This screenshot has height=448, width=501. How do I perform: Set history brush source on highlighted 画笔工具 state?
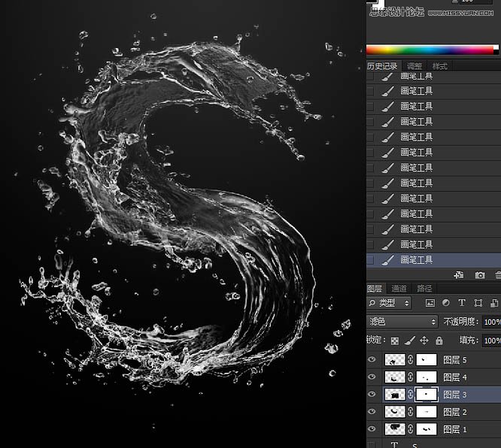[x=370, y=260]
